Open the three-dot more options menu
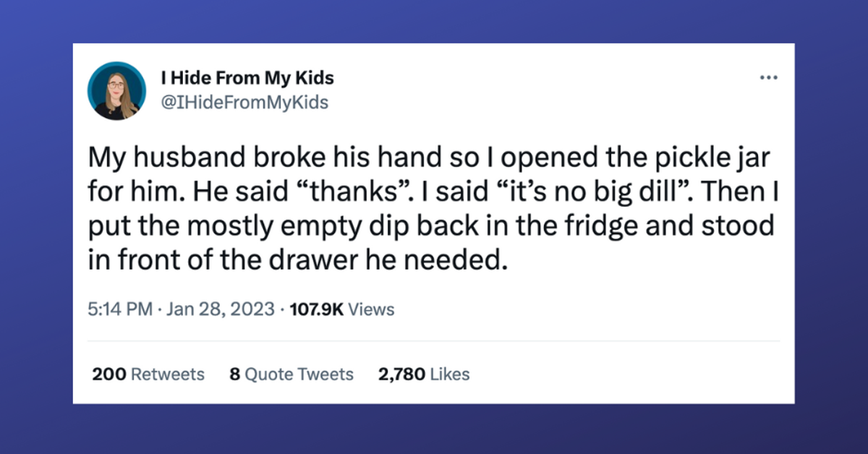Image resolution: width=868 pixels, height=454 pixels. tap(766, 78)
